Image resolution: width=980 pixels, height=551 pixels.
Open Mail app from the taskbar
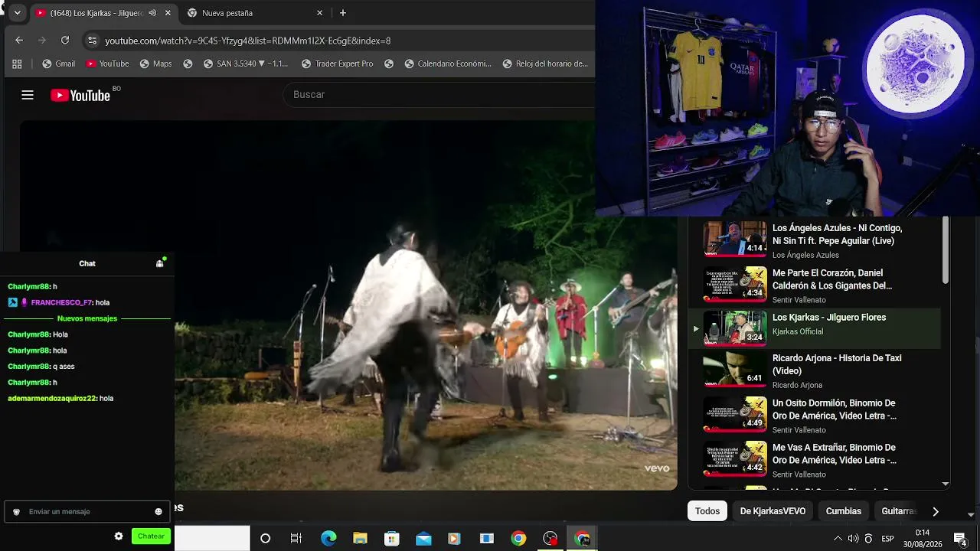[x=423, y=539]
